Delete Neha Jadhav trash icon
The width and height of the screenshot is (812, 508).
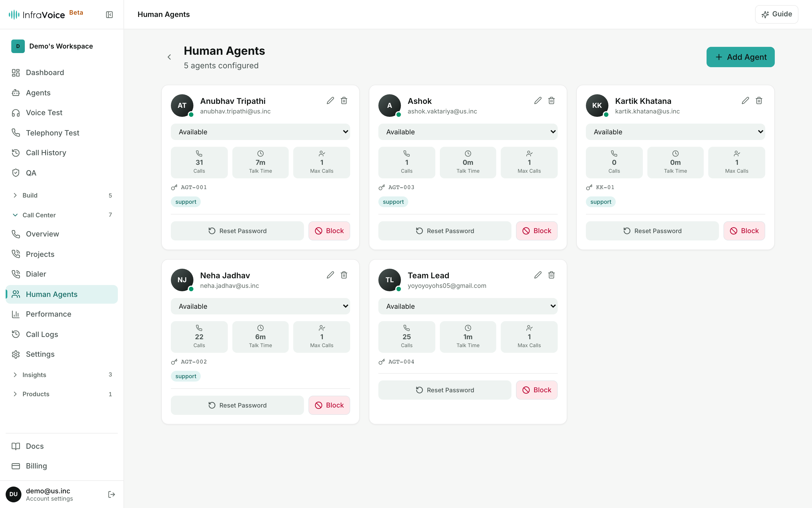coord(344,275)
